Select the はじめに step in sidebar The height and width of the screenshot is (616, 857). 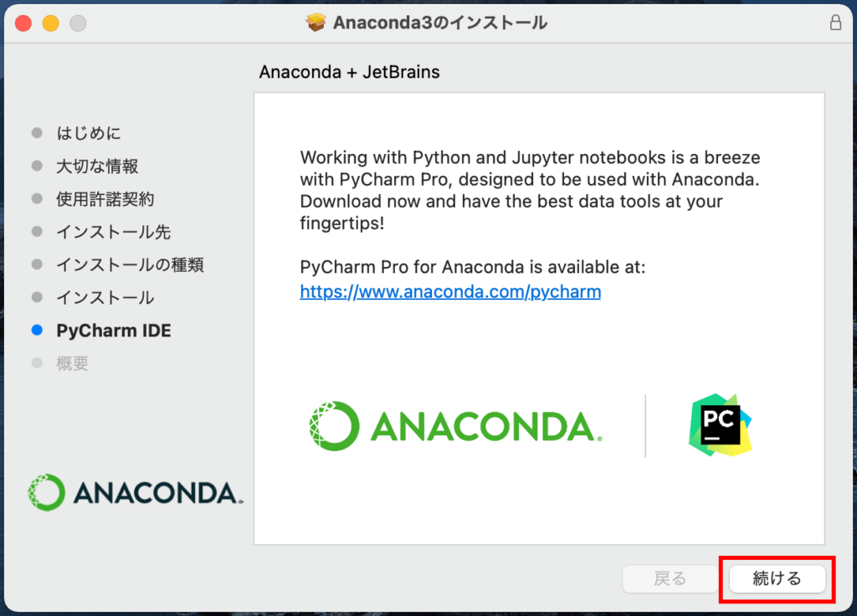tap(89, 132)
